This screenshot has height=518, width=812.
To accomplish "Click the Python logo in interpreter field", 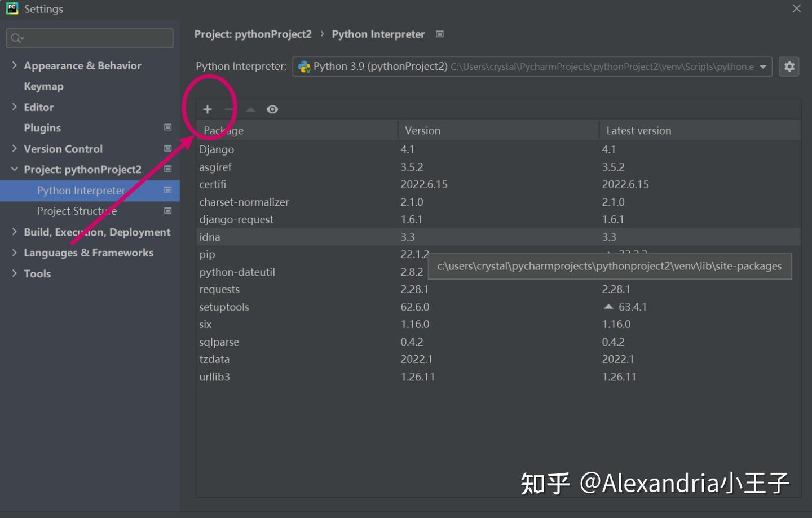I will 305,66.
